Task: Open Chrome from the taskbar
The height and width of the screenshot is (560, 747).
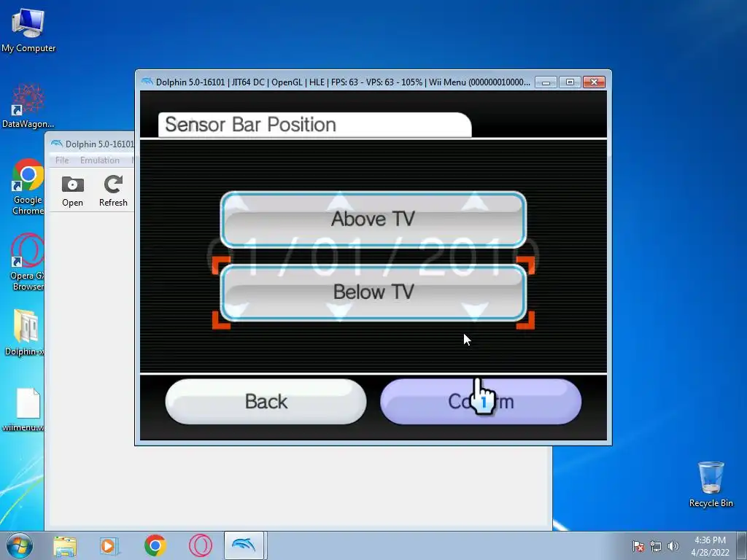Action: click(x=155, y=545)
